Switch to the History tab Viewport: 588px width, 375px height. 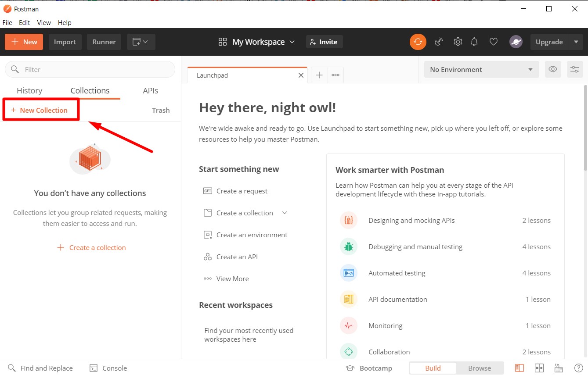29,91
